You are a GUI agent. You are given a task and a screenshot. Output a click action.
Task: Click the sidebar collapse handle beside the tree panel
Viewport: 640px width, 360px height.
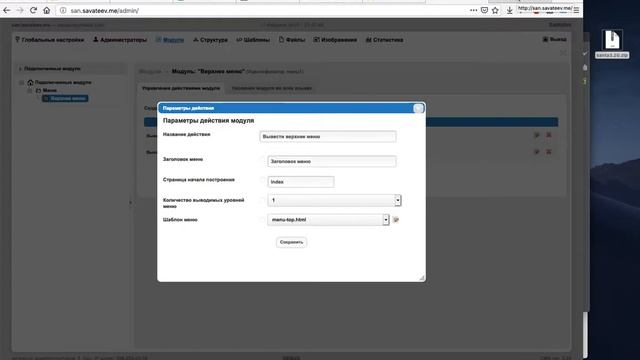pos(131,202)
